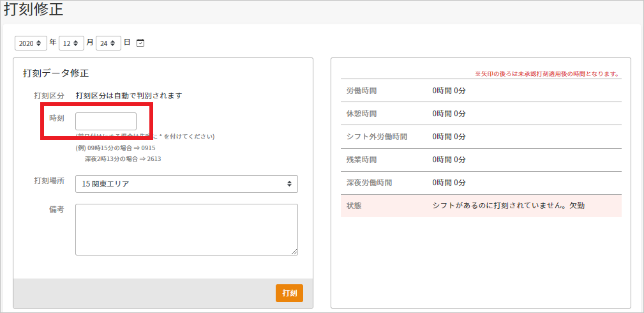Image resolution: width=644 pixels, height=313 pixels.
Task: Select the 残業時間 row
Action: click(x=481, y=160)
